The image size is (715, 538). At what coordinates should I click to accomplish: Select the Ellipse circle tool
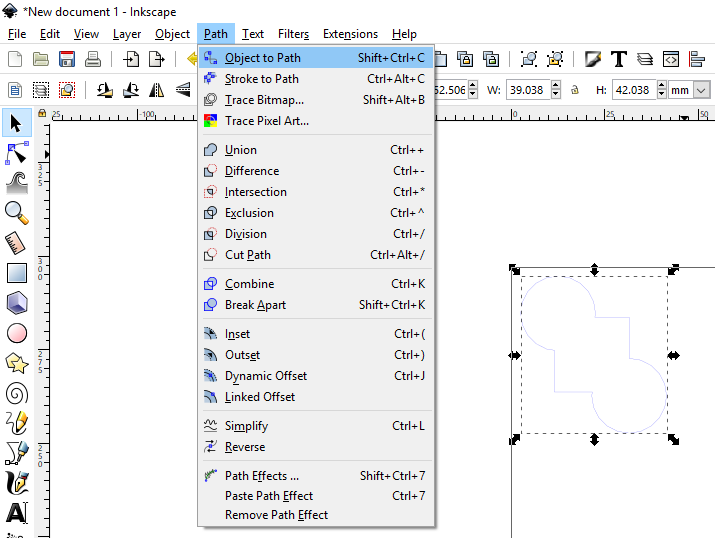[16, 333]
